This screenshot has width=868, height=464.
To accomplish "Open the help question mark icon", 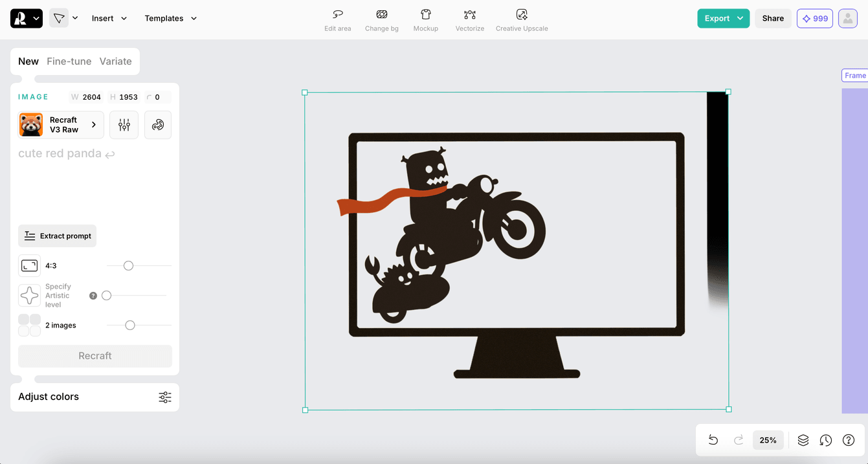I will 848,440.
